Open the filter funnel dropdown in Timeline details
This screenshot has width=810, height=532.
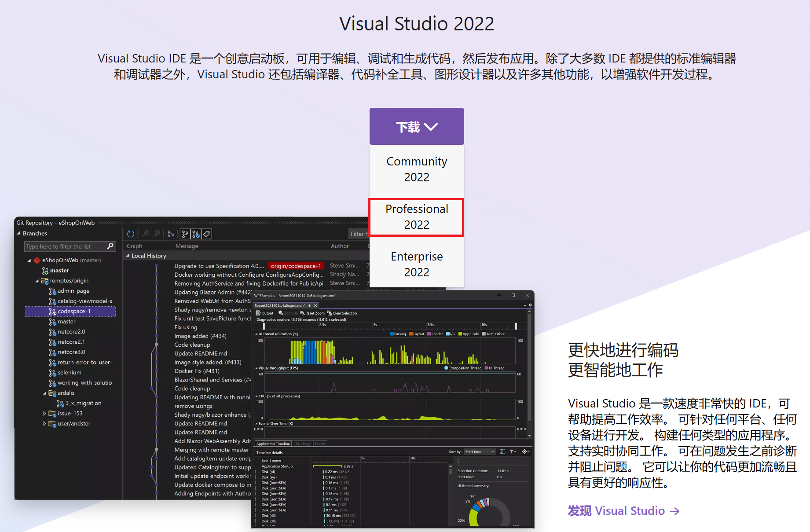(513, 452)
